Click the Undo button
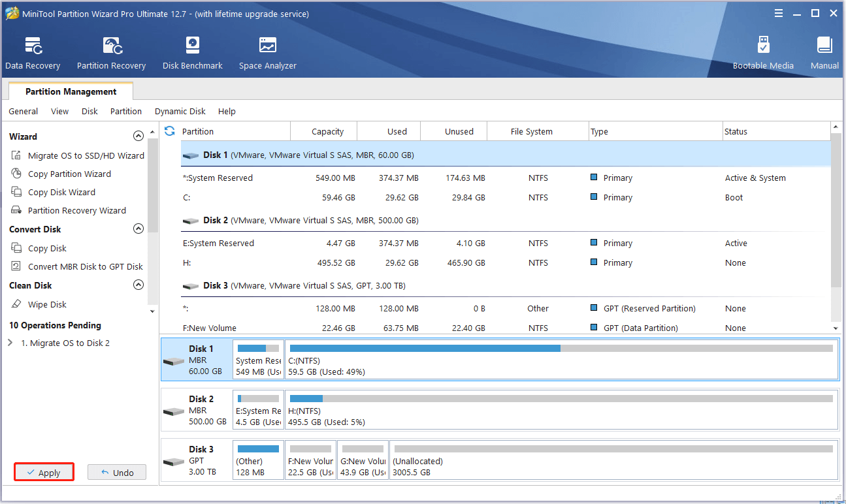The width and height of the screenshot is (846, 504). pos(117,472)
